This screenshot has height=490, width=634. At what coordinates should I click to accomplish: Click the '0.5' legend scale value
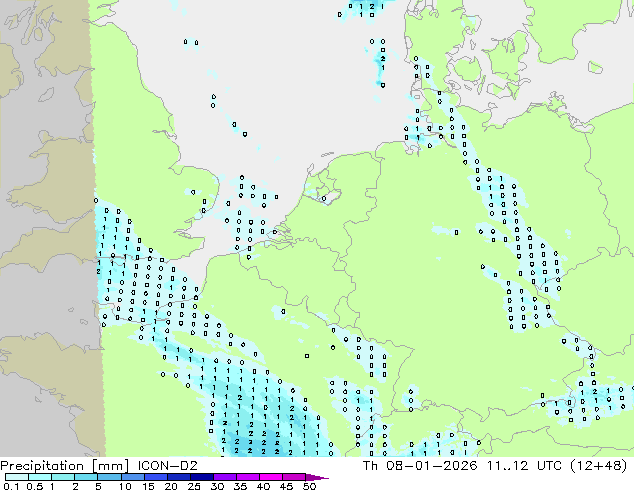34,486
